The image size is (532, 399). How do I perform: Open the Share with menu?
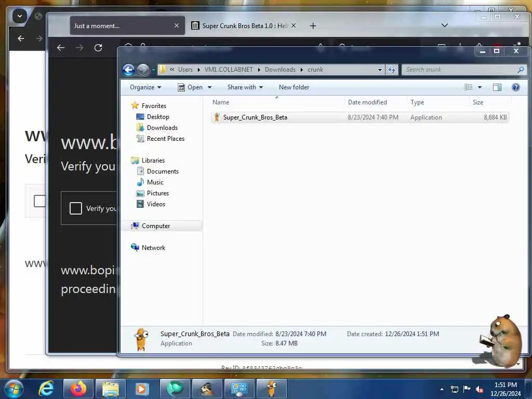[245, 87]
